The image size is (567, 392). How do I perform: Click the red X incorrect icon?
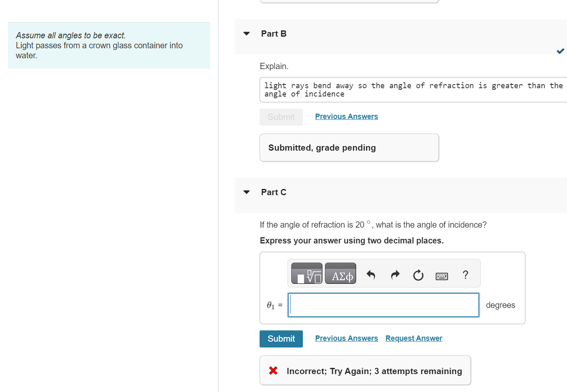(273, 370)
